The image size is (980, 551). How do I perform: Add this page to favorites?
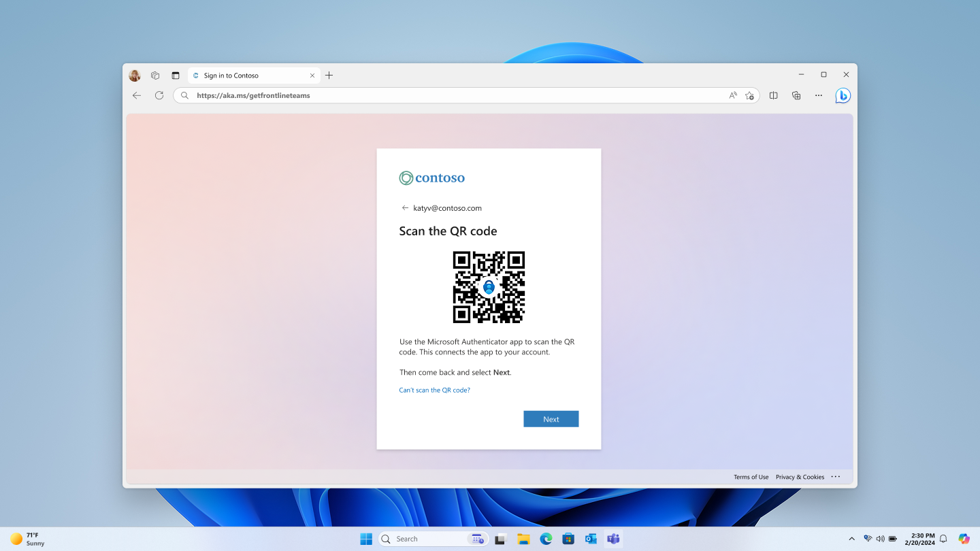(749, 96)
